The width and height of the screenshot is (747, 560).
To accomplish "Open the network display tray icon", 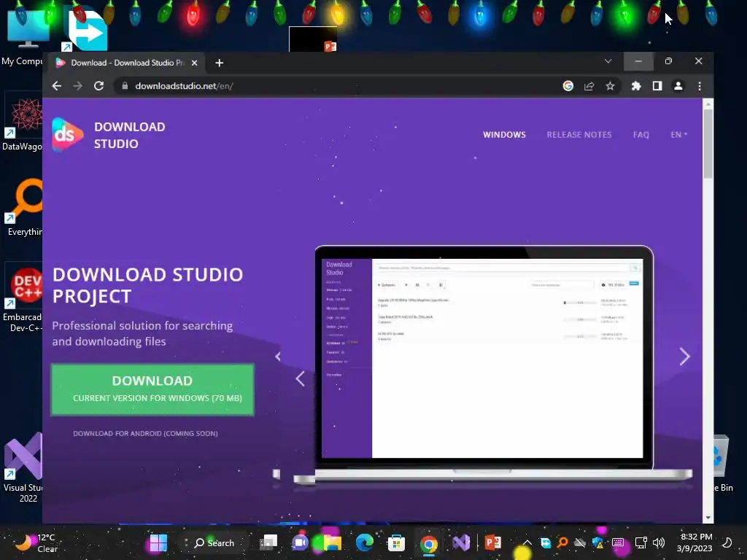I will click(640, 542).
